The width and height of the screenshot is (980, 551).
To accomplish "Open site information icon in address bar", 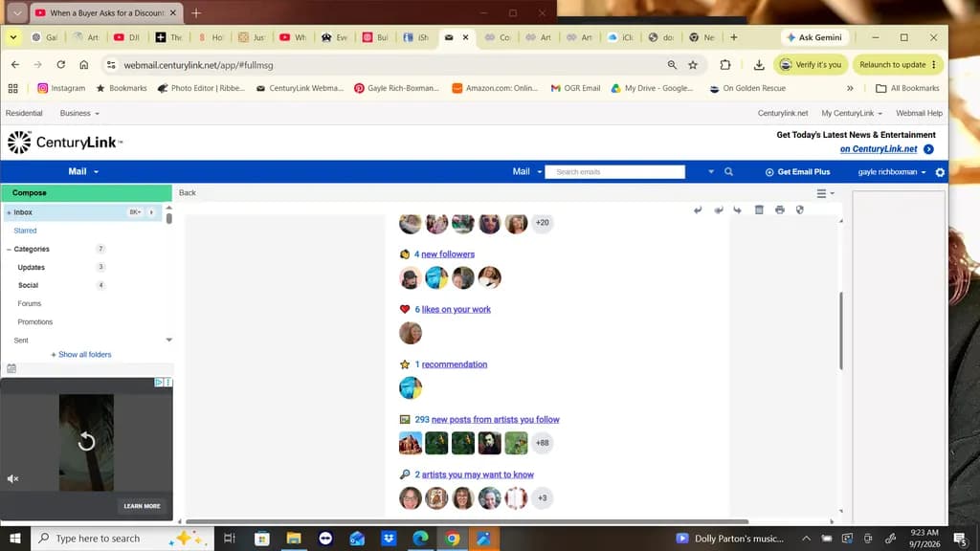I will coord(111,65).
